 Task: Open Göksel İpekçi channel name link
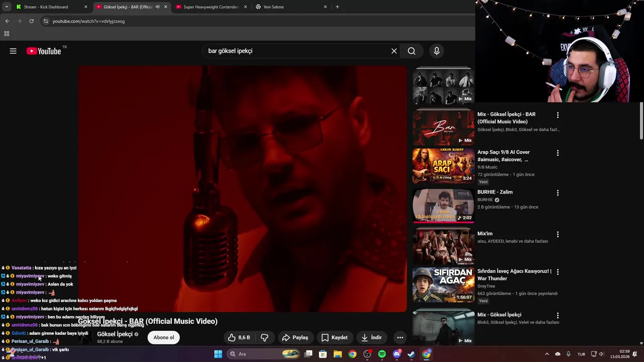pos(115,334)
